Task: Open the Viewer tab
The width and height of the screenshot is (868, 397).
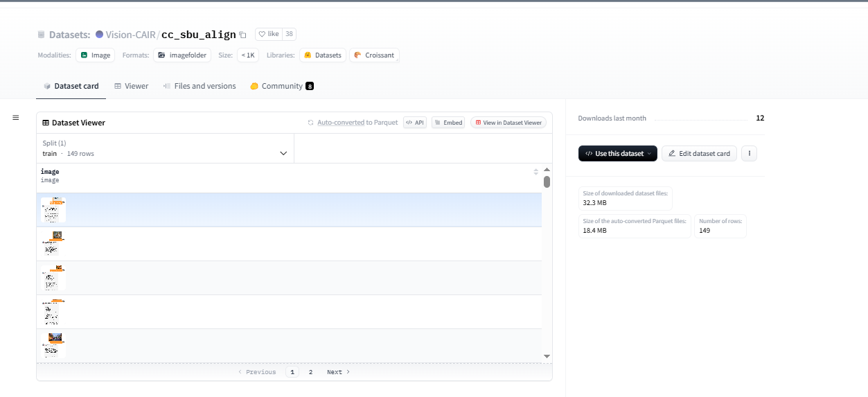Action: click(132, 86)
